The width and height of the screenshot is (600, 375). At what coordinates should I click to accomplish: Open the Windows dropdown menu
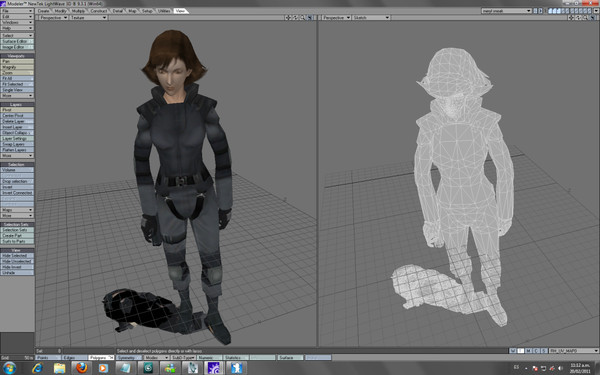coord(17,23)
